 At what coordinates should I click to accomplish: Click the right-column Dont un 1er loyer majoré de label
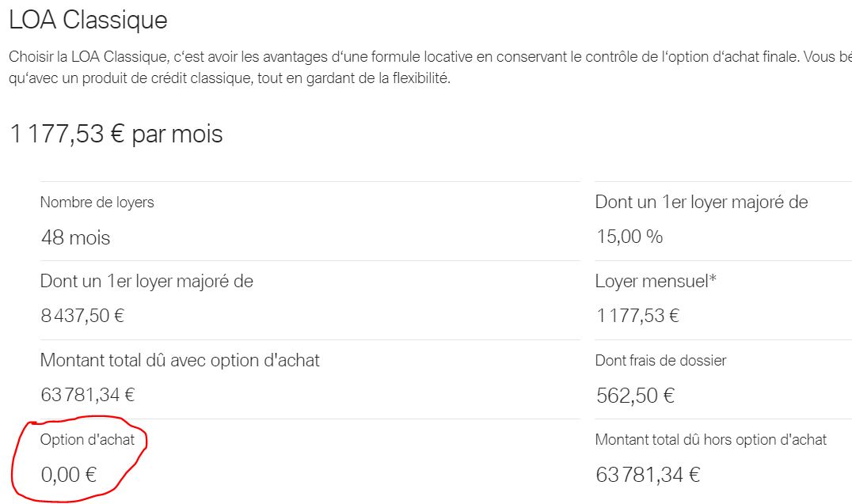pos(702,202)
